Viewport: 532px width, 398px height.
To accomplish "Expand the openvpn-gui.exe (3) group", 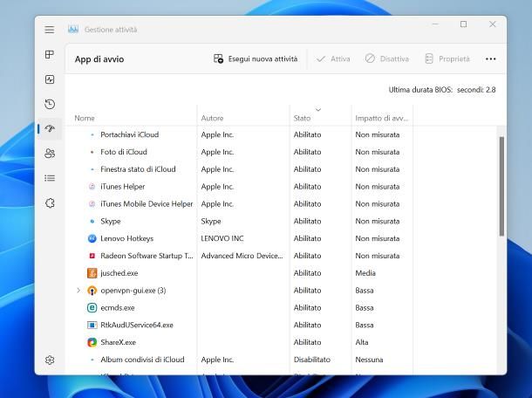I will (78, 291).
